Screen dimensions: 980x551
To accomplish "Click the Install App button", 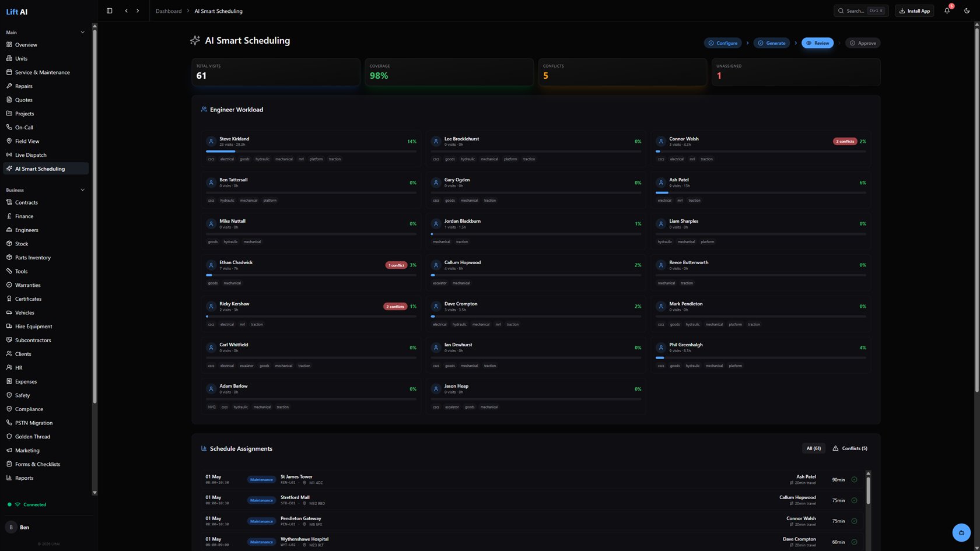I will [915, 10].
